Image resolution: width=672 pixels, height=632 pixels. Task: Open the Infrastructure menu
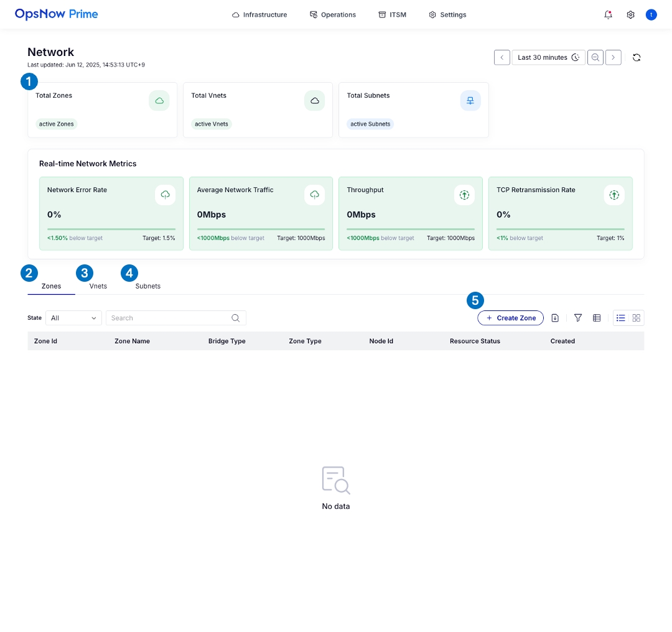coord(259,14)
